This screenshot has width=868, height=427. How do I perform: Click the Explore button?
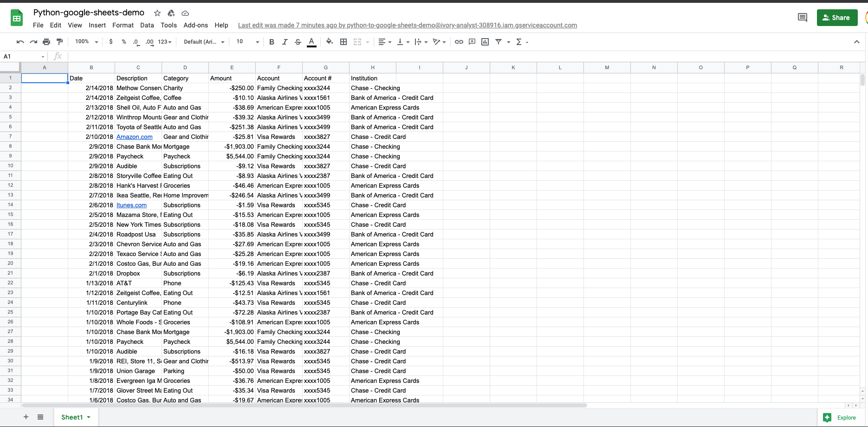(840, 417)
